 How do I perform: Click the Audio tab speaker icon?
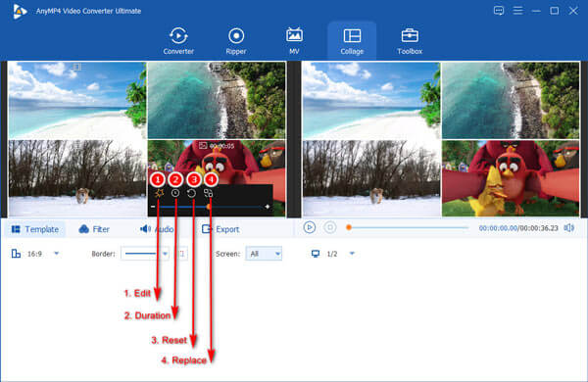[x=145, y=228]
